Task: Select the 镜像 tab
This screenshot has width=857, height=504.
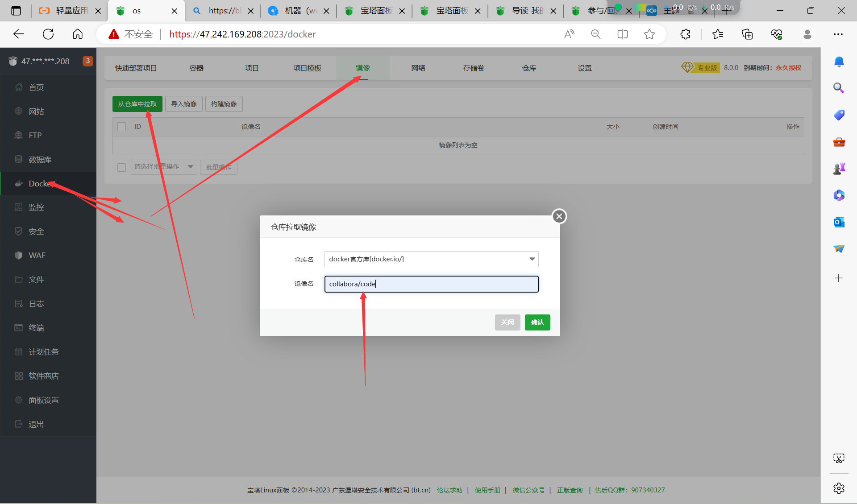Action: [x=363, y=68]
